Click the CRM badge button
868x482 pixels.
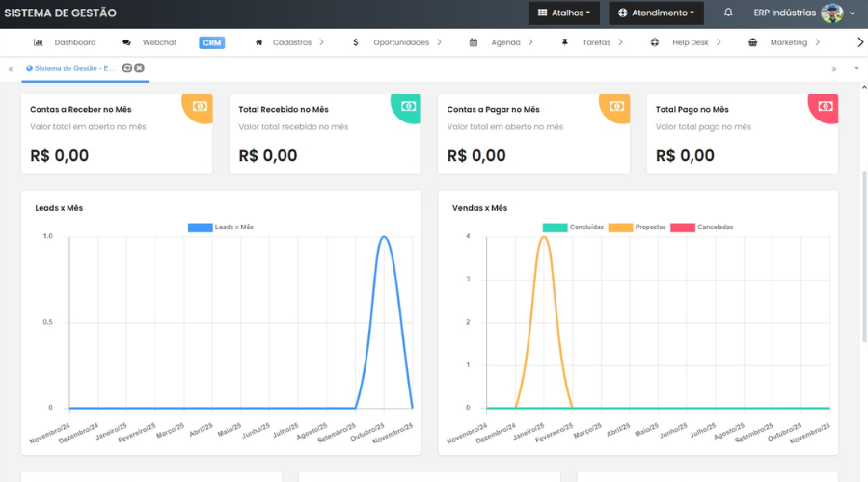pos(212,42)
